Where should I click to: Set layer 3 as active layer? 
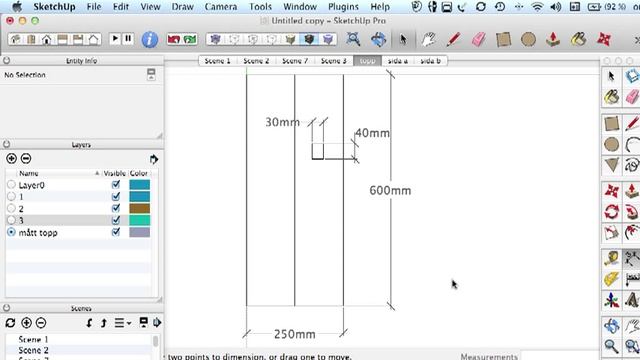coord(11,220)
